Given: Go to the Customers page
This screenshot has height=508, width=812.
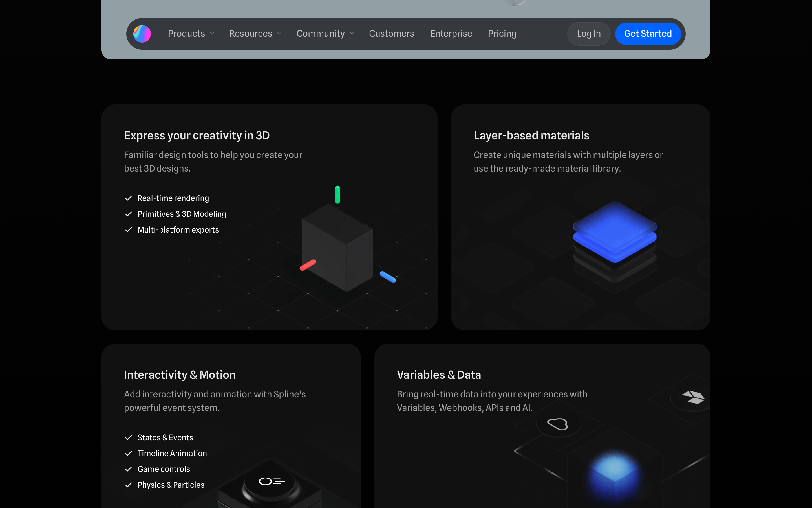Looking at the screenshot, I should 392,34.
